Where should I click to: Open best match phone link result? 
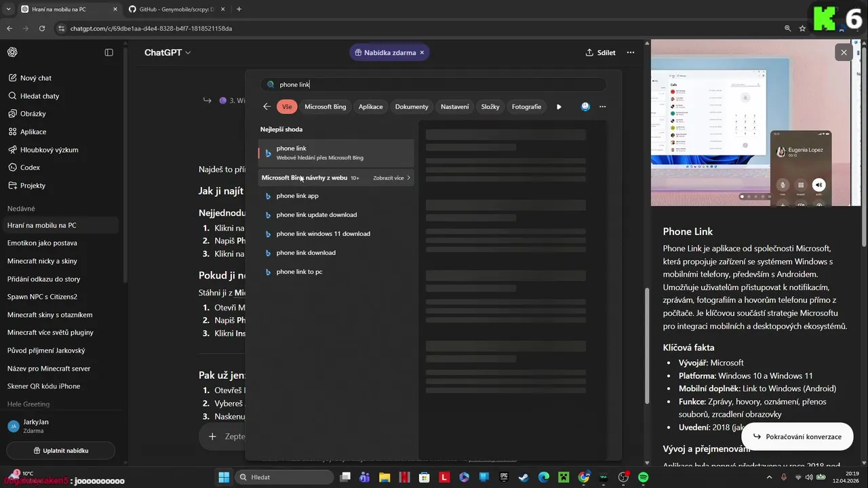[336, 153]
